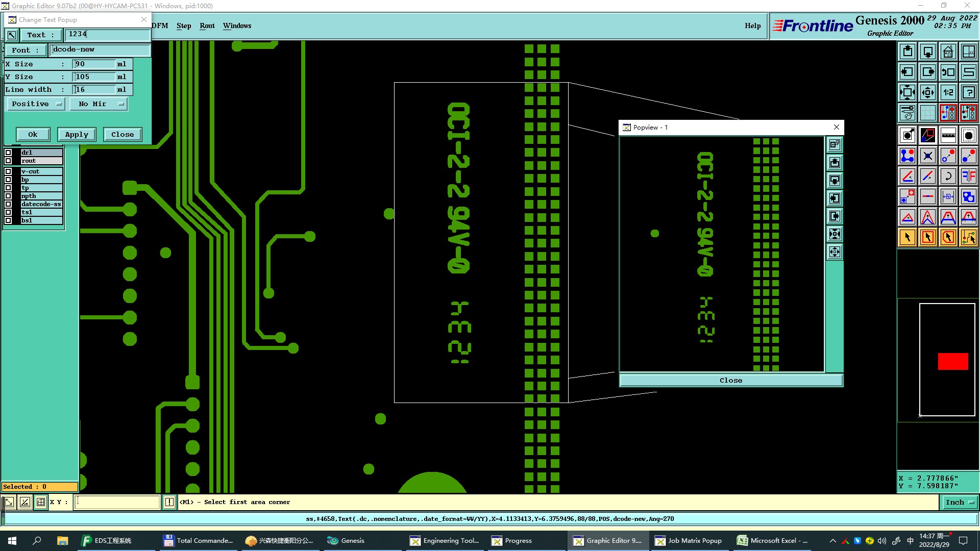This screenshot has width=980, height=551.
Task: Click the 1:2 zoom scale icon
Action: click(x=948, y=92)
